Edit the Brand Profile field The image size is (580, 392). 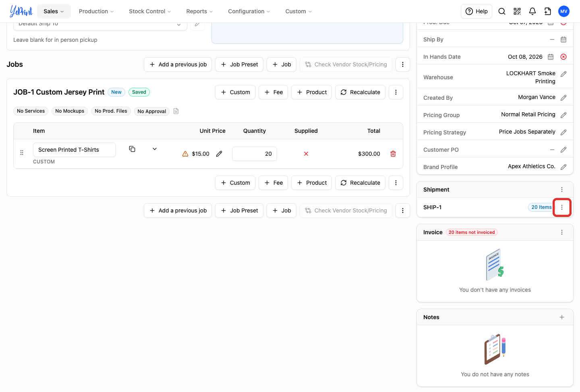563,167
